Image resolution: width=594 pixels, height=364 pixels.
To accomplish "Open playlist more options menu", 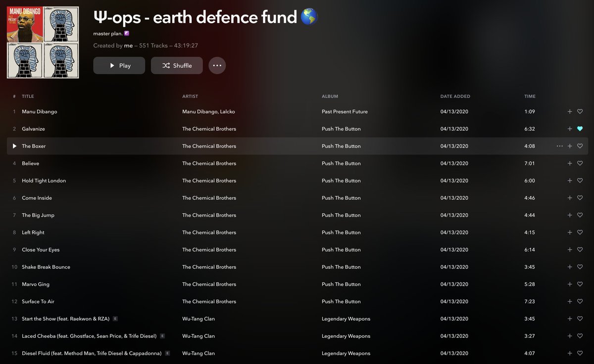I will [x=217, y=65].
